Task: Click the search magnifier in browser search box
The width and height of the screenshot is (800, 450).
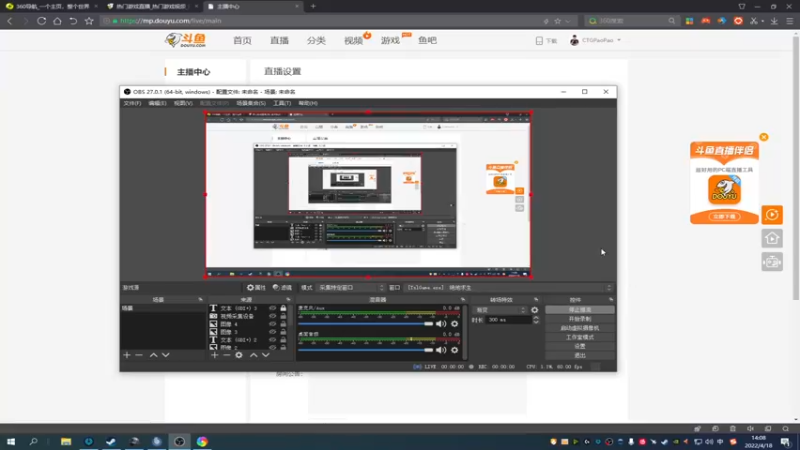Action: pos(671,21)
